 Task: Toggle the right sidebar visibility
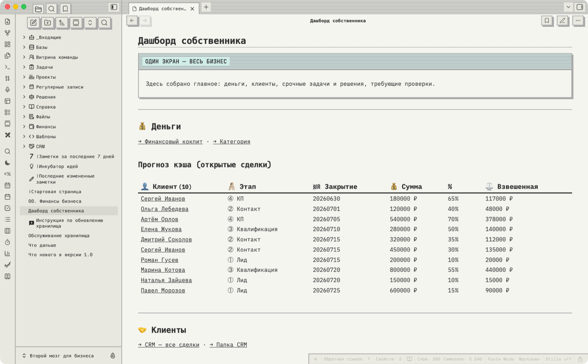[580, 7]
